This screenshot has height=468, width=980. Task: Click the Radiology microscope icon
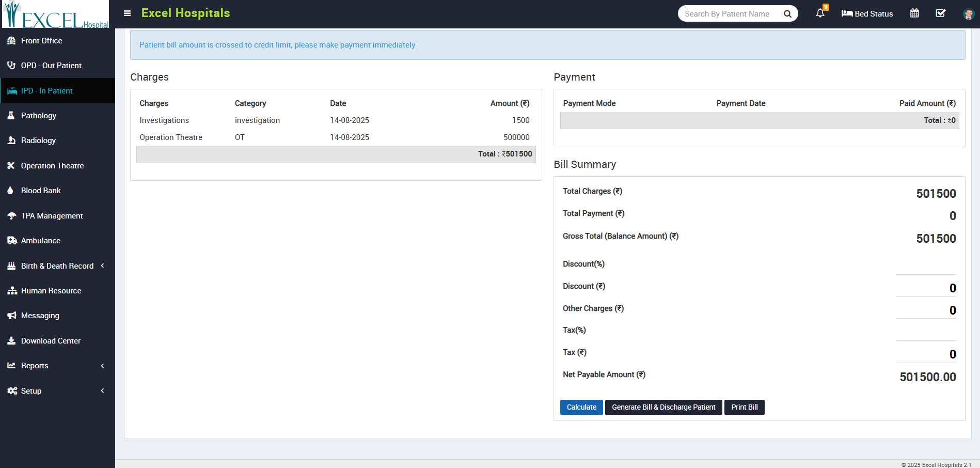tap(11, 141)
